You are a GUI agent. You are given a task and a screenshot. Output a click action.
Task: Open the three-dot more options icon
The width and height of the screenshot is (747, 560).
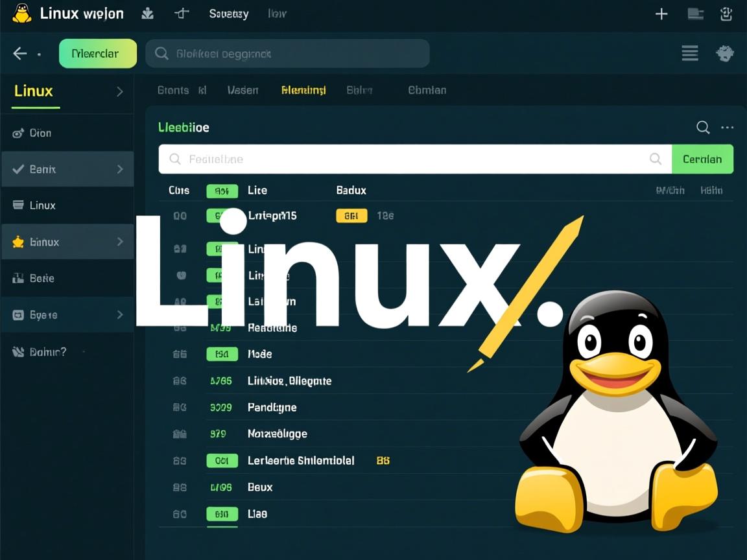click(x=727, y=128)
